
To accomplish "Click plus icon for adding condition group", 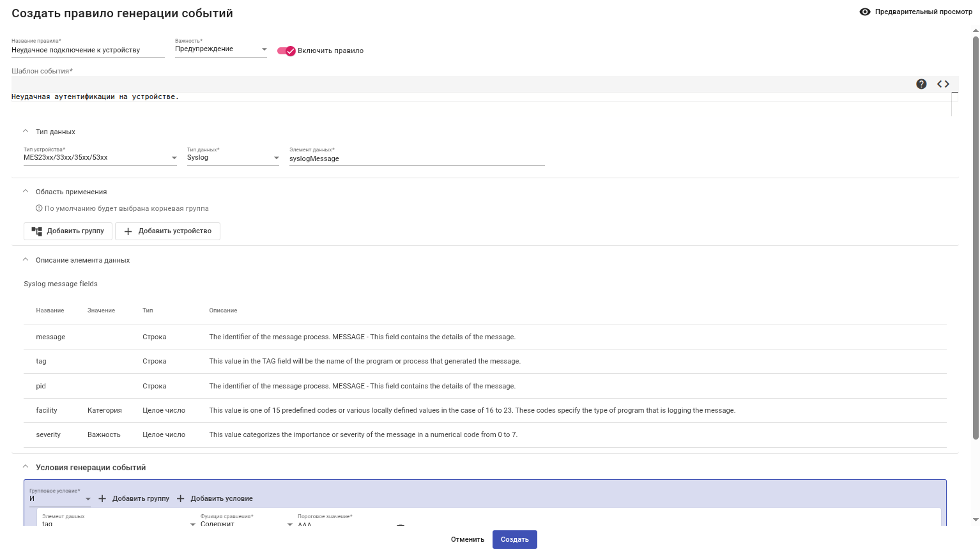I will tap(102, 499).
